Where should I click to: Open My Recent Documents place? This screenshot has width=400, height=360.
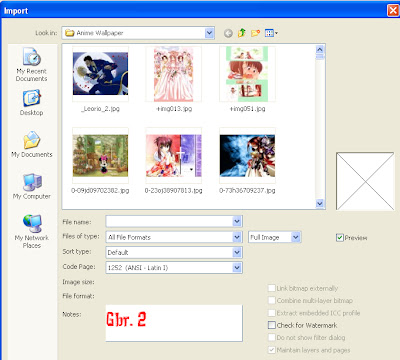coord(32,65)
